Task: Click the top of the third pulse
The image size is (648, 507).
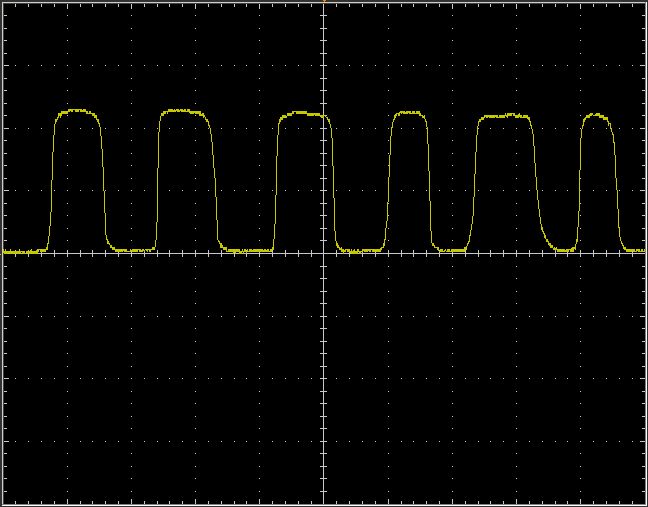Action: pos(302,114)
